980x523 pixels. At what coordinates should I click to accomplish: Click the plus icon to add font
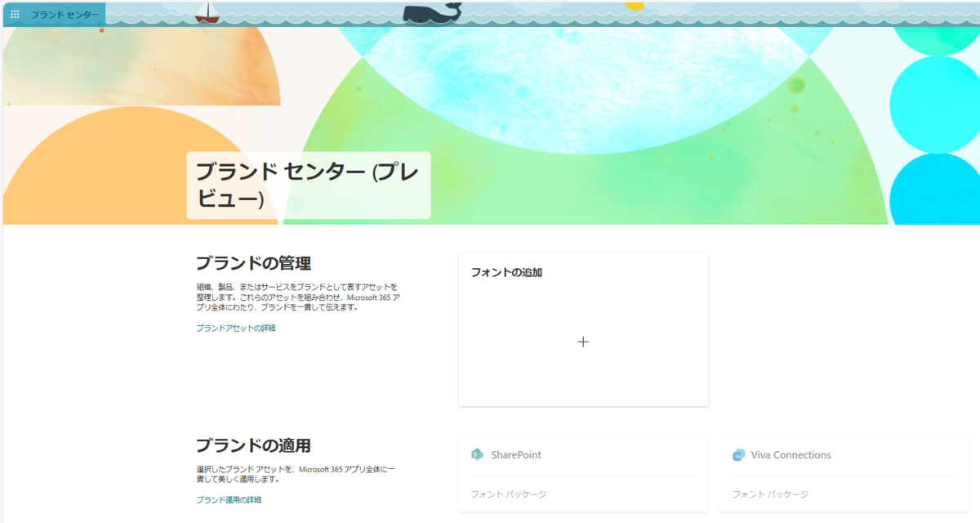(583, 342)
